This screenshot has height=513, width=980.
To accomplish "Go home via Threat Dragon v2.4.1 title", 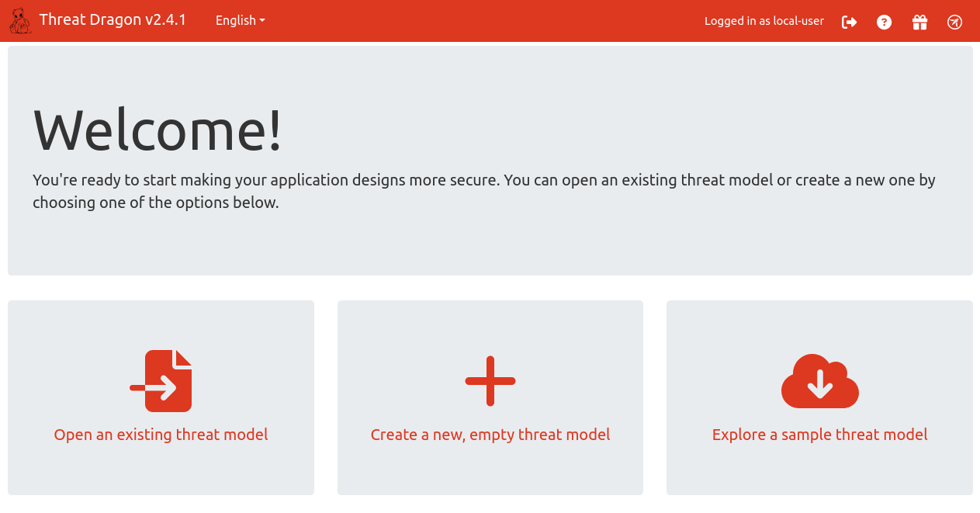I will [113, 20].
